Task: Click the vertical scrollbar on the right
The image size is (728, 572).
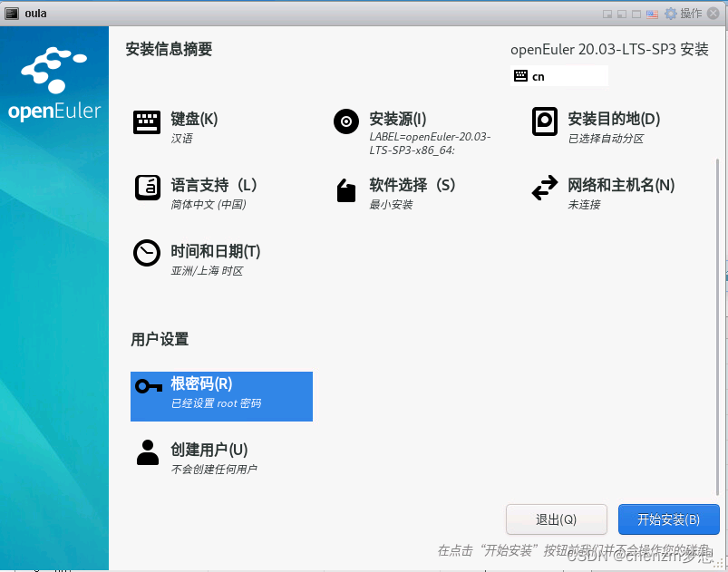Action: [x=718, y=327]
